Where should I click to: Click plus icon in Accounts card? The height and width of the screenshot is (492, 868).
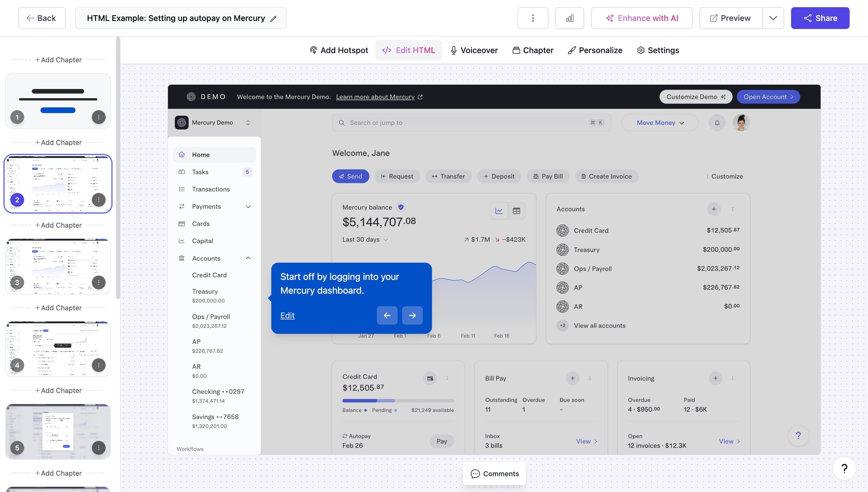tap(714, 209)
